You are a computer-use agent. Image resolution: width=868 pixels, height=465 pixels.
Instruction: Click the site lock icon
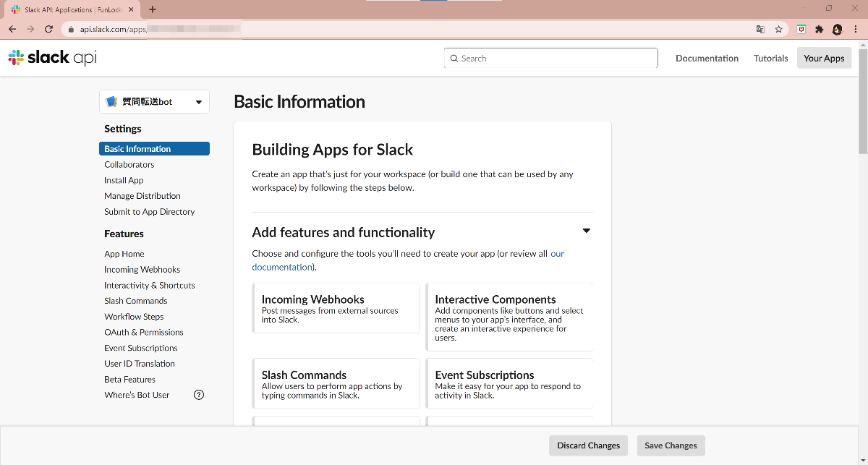[71, 30]
